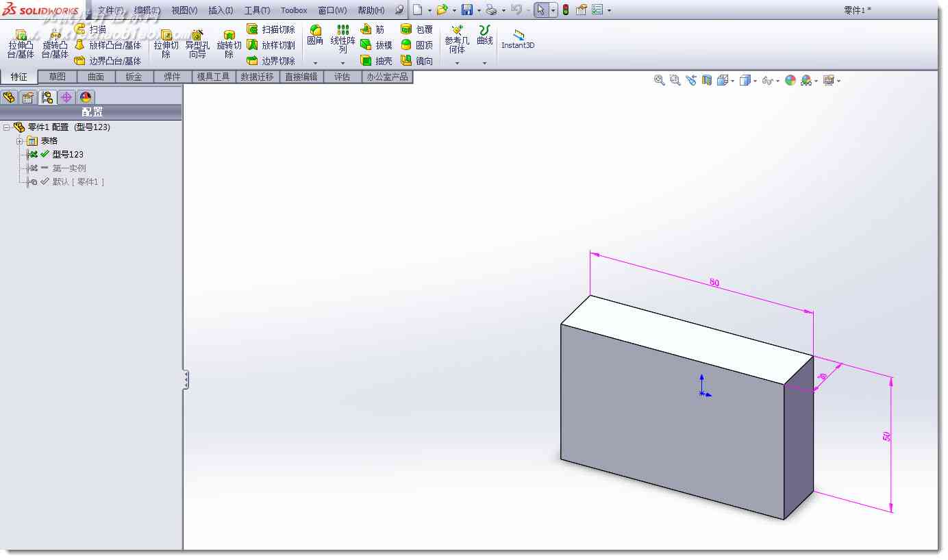Select the 默认 [ 零件1 ] configuration
Image resolution: width=948 pixels, height=560 pixels.
coord(77,182)
